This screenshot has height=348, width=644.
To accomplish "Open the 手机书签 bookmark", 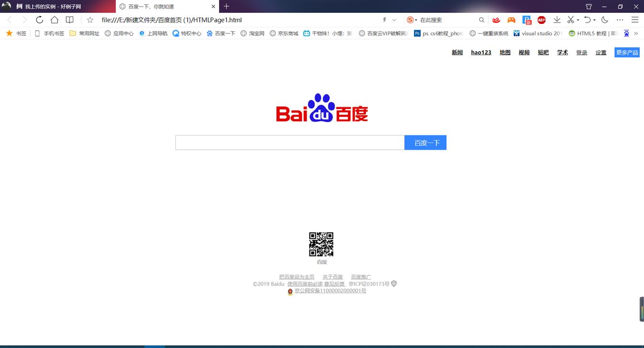I will pyautogui.click(x=49, y=34).
